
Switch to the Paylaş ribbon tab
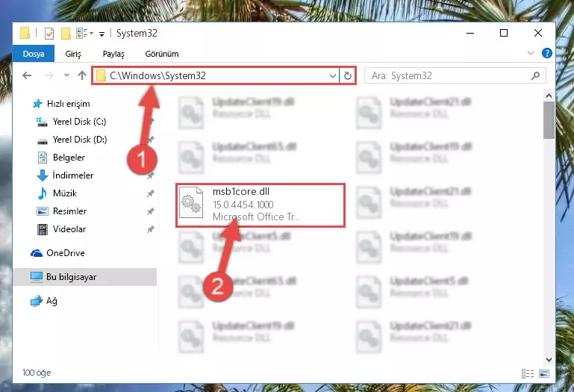(x=113, y=54)
